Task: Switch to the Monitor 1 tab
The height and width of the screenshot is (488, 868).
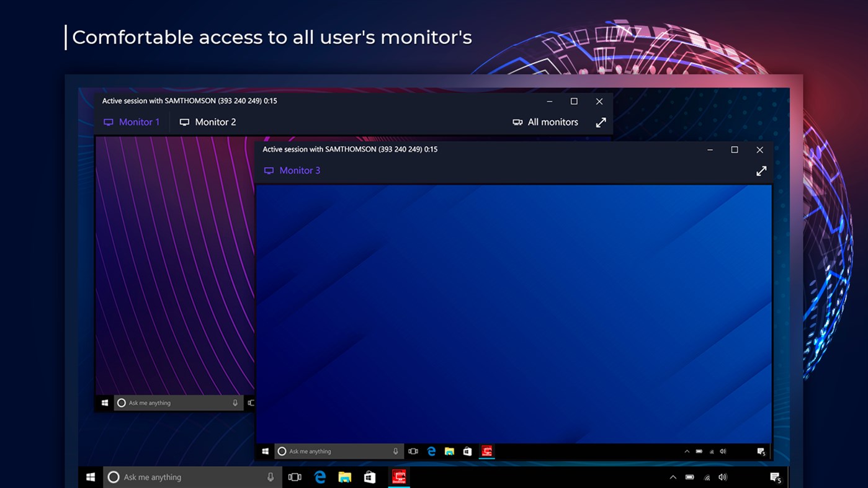Action: tap(139, 122)
